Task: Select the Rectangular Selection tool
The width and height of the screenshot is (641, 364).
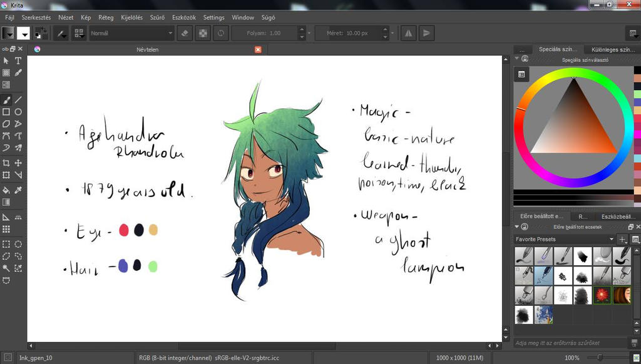Action: click(x=6, y=245)
